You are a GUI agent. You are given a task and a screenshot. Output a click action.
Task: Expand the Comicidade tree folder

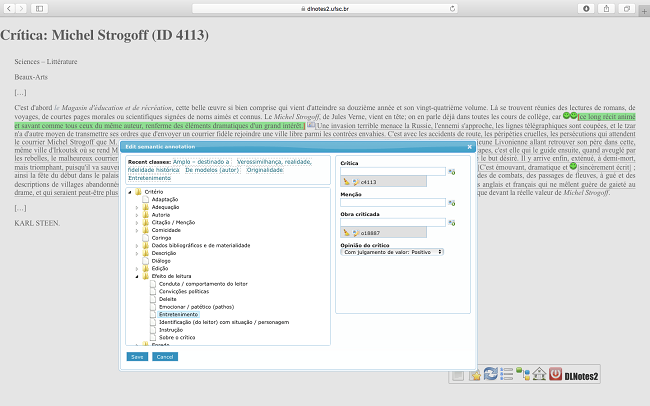pyautogui.click(x=136, y=228)
